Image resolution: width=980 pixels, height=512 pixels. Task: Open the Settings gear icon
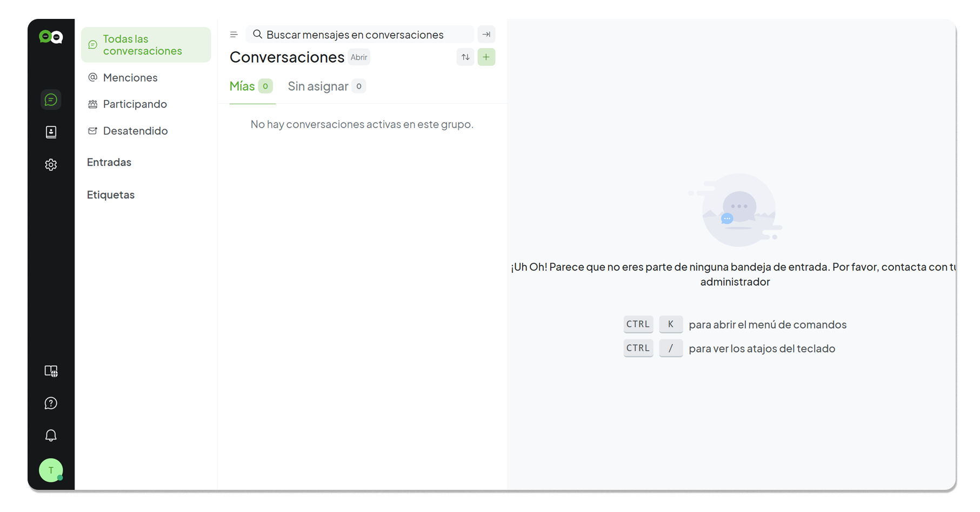point(51,165)
